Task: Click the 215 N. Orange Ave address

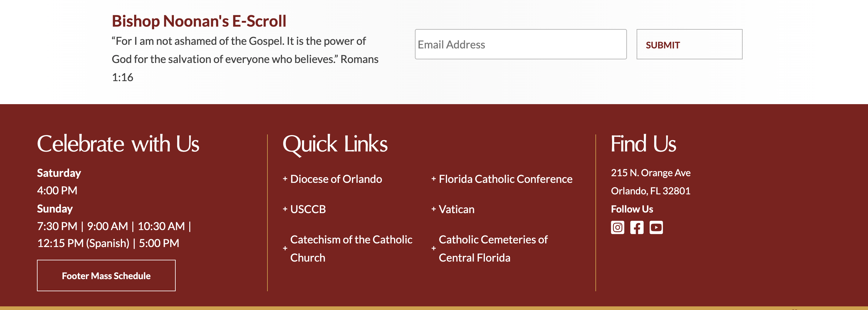Action: (651, 173)
